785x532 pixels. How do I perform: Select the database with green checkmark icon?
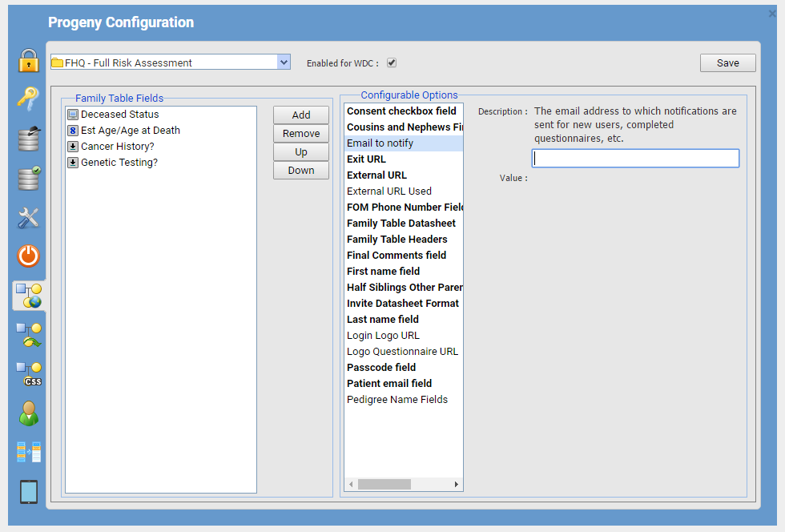click(29, 178)
